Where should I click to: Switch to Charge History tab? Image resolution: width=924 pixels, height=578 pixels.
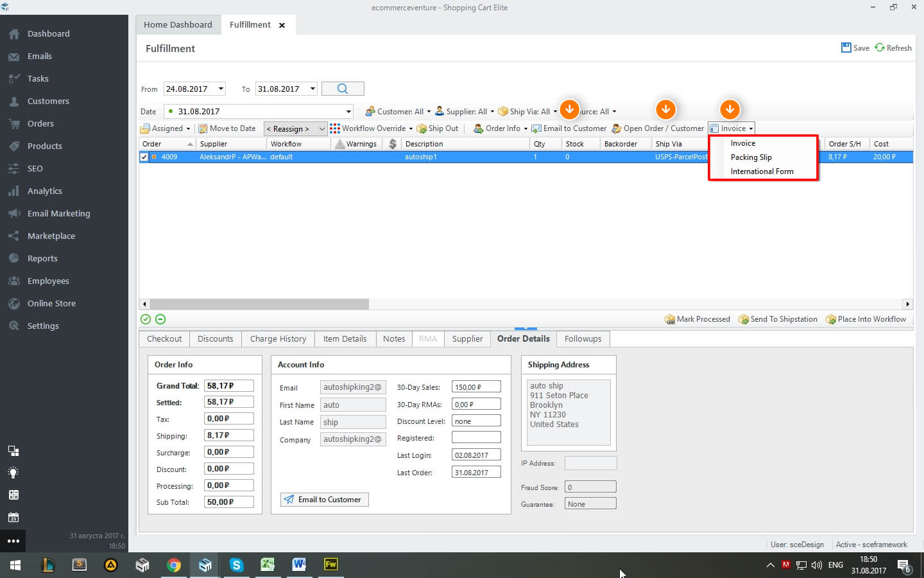[278, 338]
